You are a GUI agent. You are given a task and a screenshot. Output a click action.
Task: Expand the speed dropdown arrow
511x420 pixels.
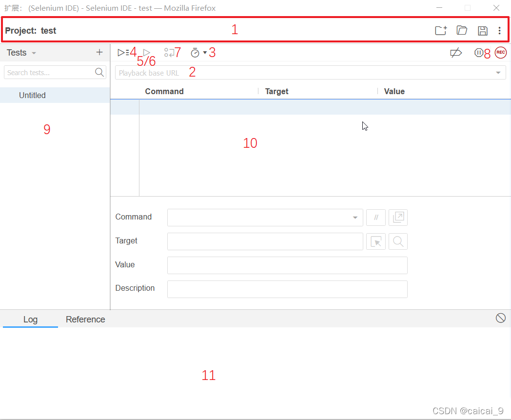(205, 53)
